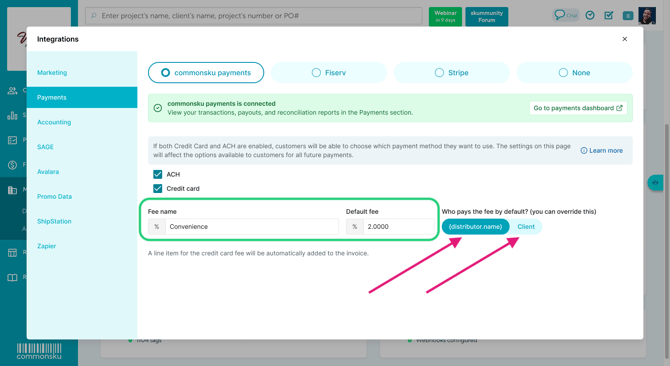The width and height of the screenshot is (670, 366).
Task: Open the Webinar in 9 days button
Action: pyautogui.click(x=445, y=16)
